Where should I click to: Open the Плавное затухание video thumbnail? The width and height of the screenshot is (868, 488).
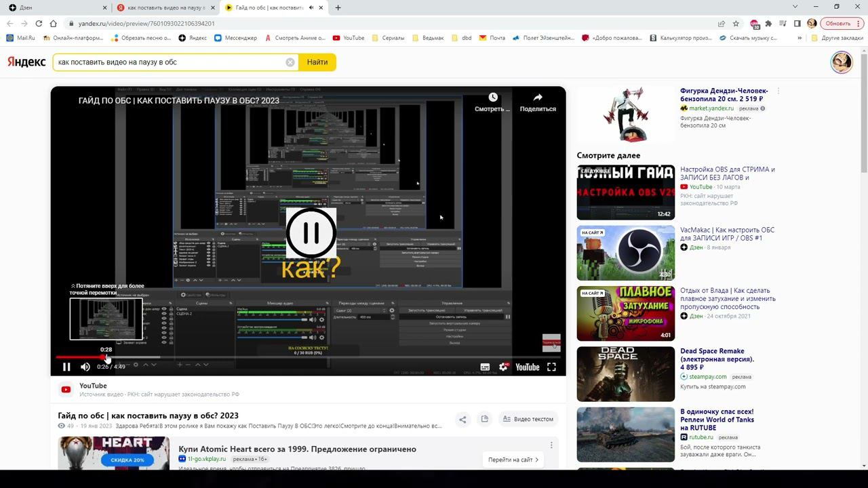point(626,313)
